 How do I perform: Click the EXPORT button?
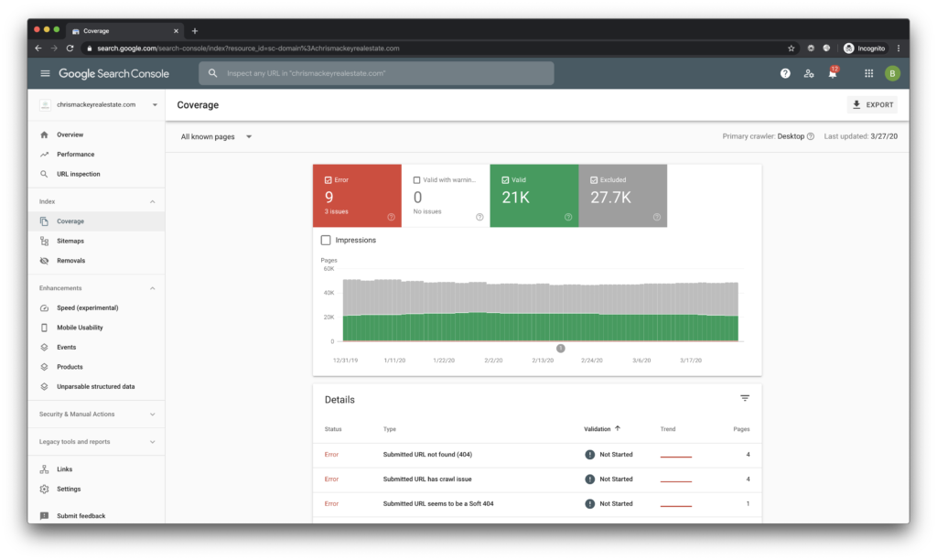click(872, 105)
